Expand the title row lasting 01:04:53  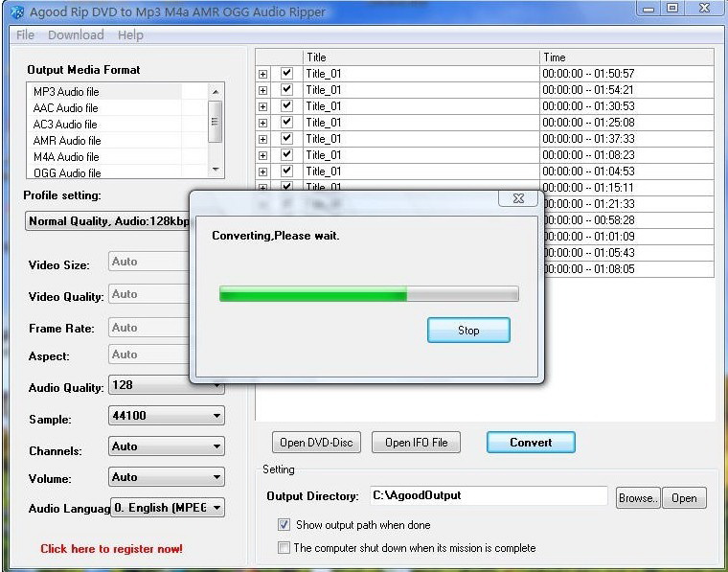click(262, 172)
